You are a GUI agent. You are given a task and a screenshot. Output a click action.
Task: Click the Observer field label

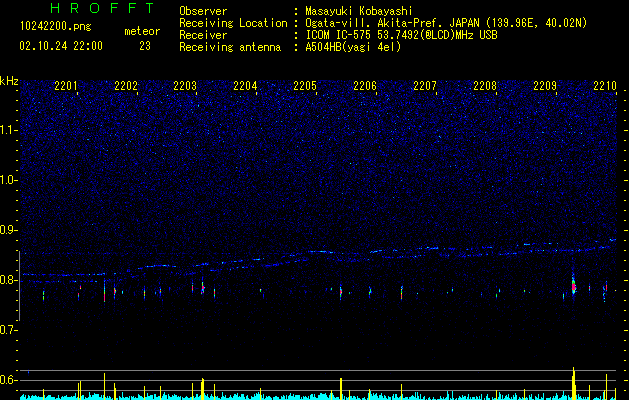click(203, 11)
